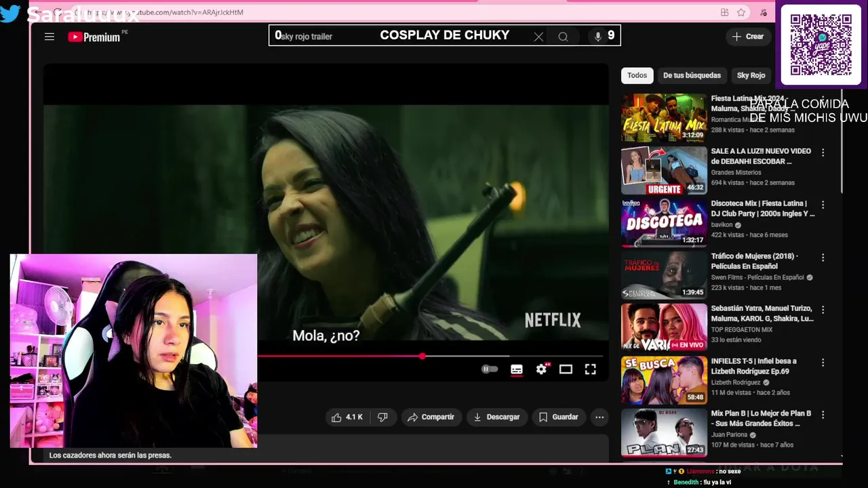Image resolution: width=868 pixels, height=488 pixels.
Task: Open the YouTube hamburger guide menu
Action: (50, 37)
